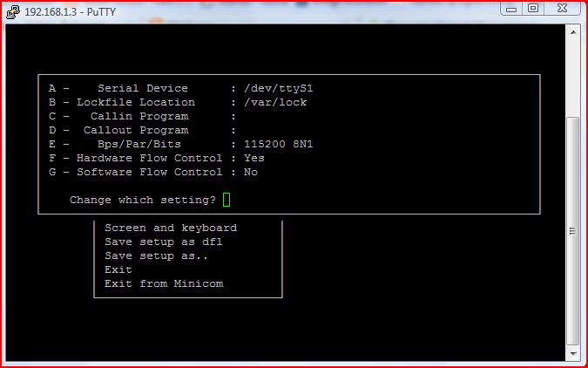Close the PuTTY window
This screenshot has height=368, width=588.
[x=562, y=8]
